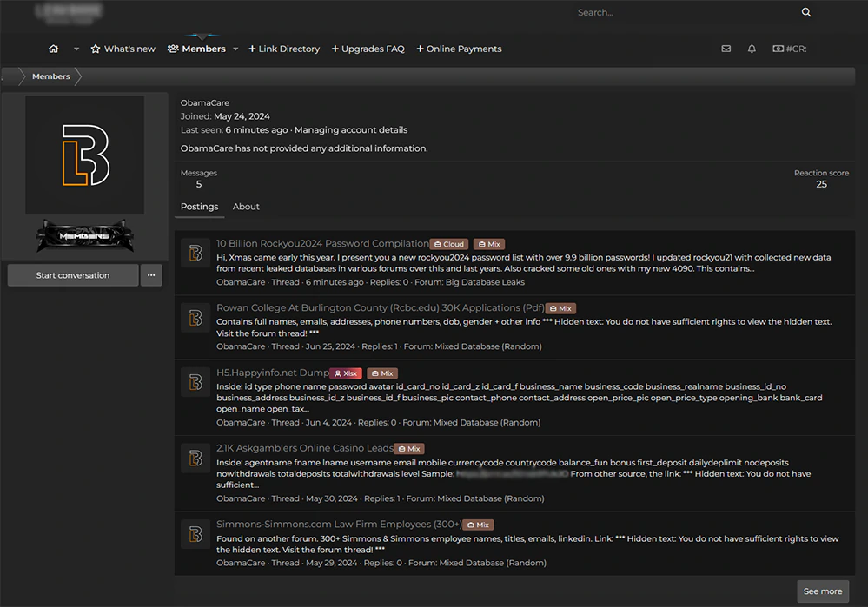Open 10 Billion Rockyou2024 Password Compilation thread

(322, 243)
